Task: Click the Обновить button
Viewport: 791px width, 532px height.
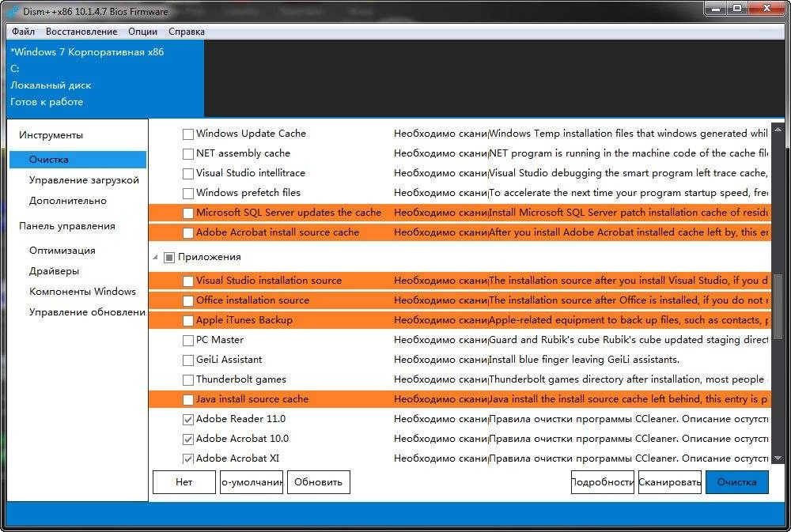Action: (318, 482)
